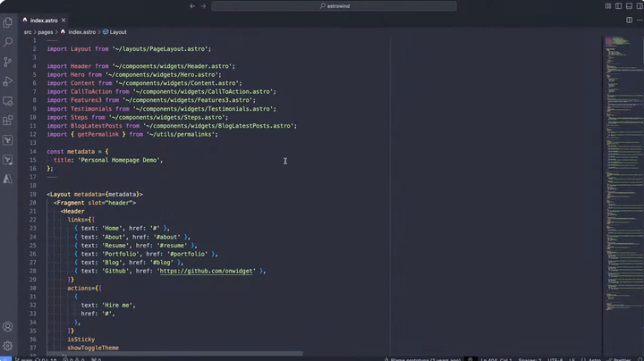Click the CallToAction.astro import path
Screen dimensions: 644x361
tap(204, 91)
